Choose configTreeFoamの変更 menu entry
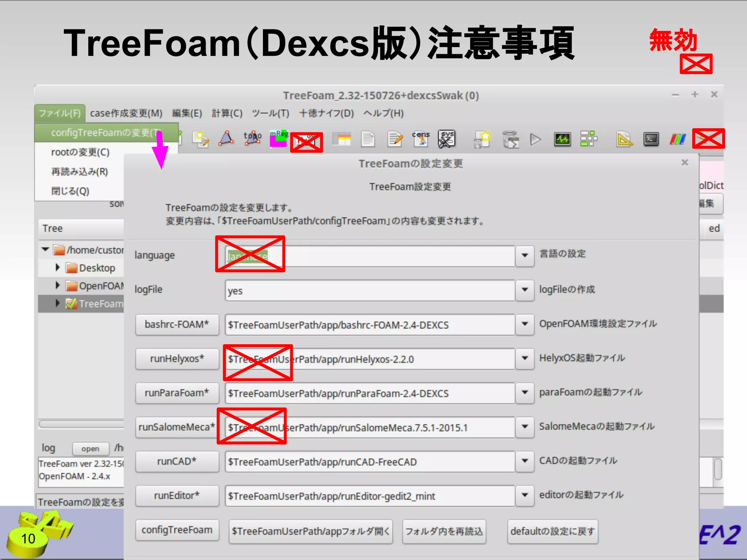Image resolution: width=747 pixels, height=560 pixels. click(106, 133)
